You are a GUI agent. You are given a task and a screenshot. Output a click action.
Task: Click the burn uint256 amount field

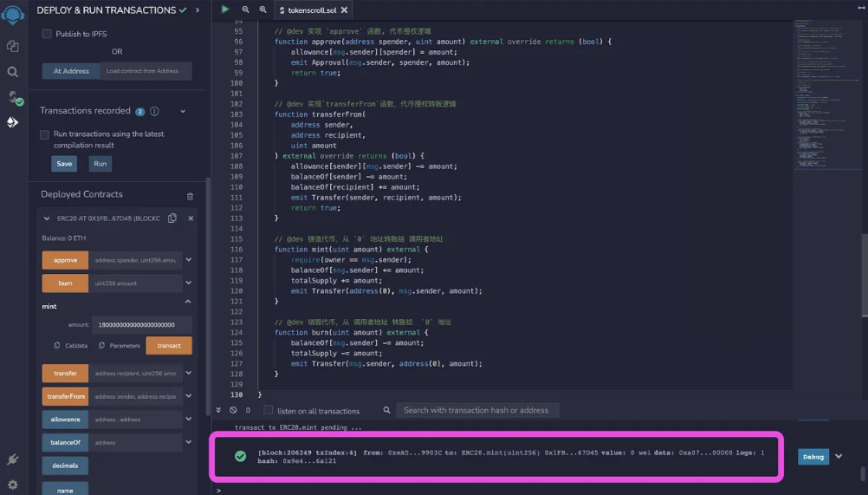[x=135, y=283]
